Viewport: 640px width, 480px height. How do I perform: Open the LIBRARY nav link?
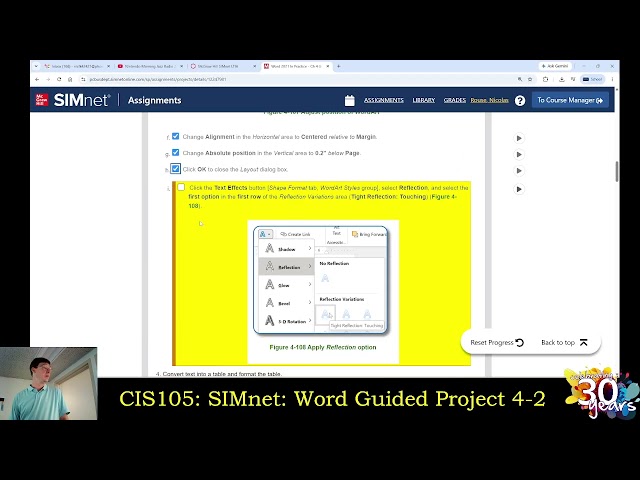[424, 100]
